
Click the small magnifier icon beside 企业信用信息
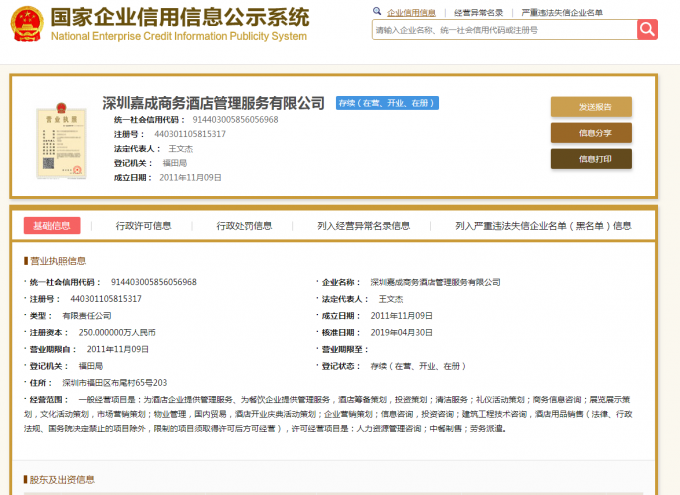click(x=377, y=11)
